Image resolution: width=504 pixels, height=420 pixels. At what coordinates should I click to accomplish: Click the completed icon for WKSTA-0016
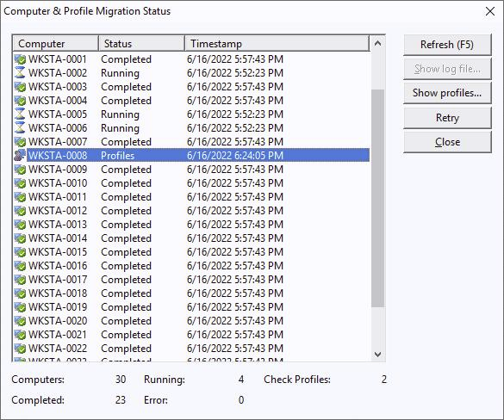point(20,266)
